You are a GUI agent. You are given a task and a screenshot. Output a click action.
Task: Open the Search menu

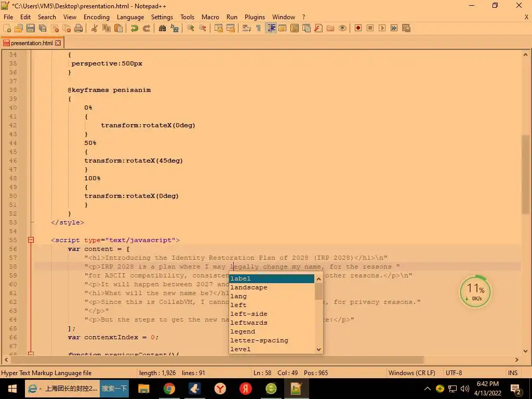(47, 17)
